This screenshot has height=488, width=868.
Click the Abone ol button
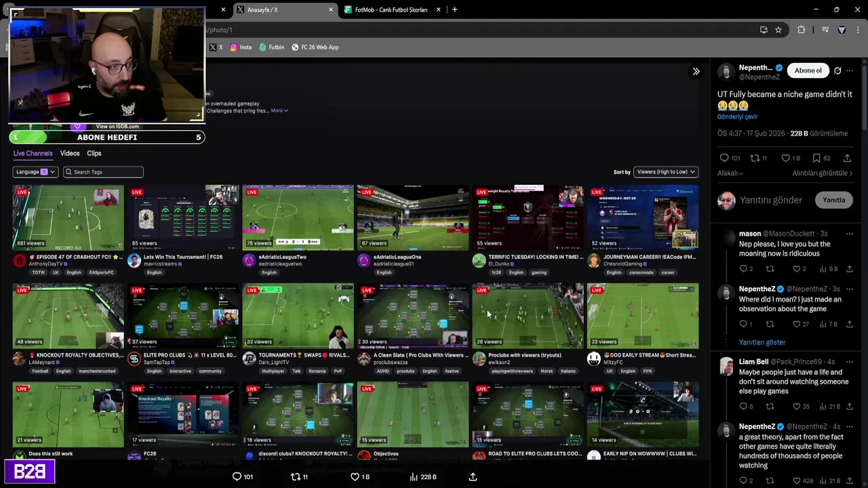[x=808, y=70]
